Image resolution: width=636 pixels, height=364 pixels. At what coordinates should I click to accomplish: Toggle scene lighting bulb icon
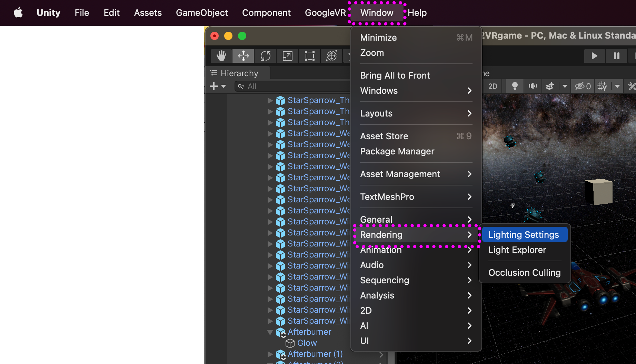[515, 86]
